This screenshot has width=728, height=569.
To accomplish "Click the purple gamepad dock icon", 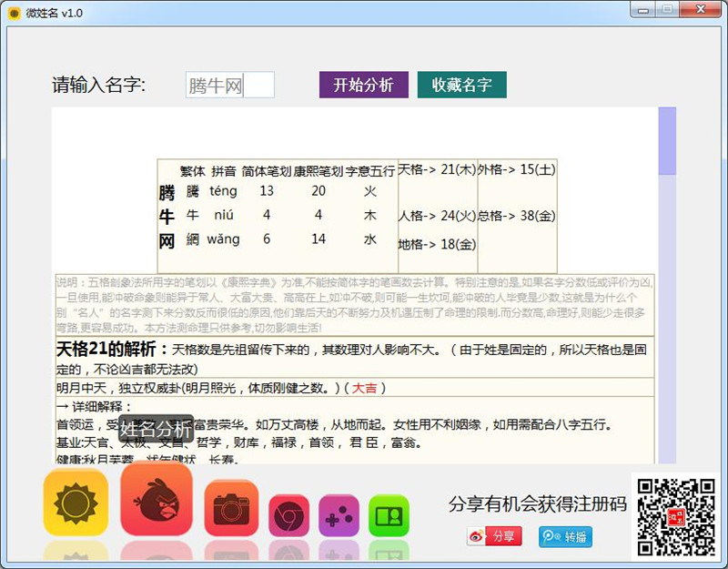I will point(339,516).
